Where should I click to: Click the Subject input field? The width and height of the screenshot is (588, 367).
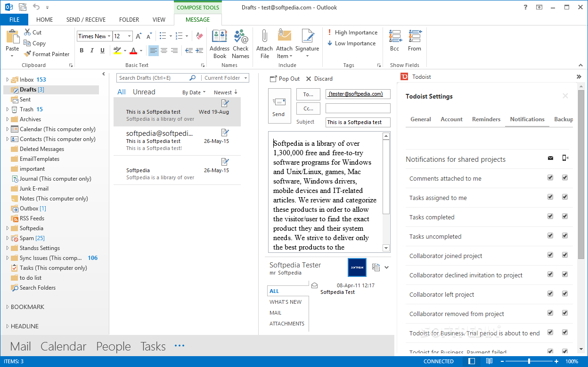pyautogui.click(x=358, y=122)
